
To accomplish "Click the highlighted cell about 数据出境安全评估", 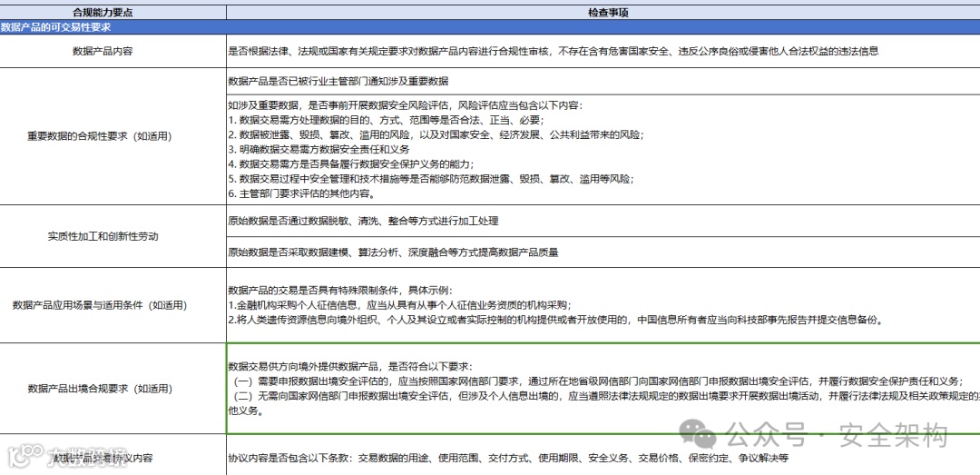I will tap(603, 389).
